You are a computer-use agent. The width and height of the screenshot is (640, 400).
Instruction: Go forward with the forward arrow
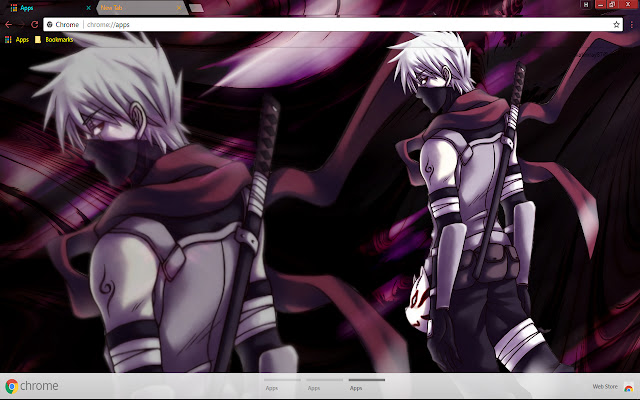click(x=22, y=24)
